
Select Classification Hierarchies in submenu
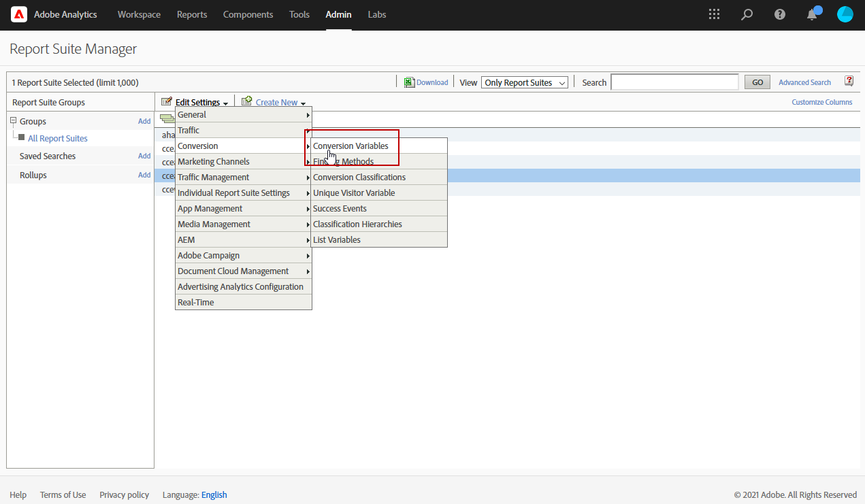coord(379,224)
